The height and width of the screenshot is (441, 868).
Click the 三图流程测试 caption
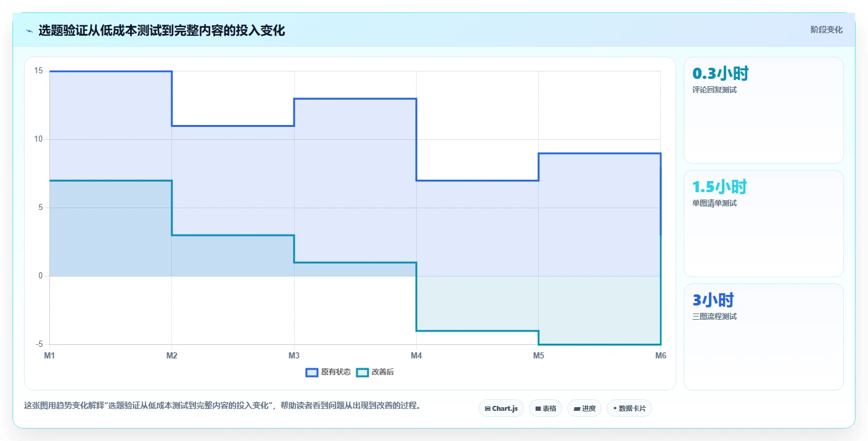[714, 317]
